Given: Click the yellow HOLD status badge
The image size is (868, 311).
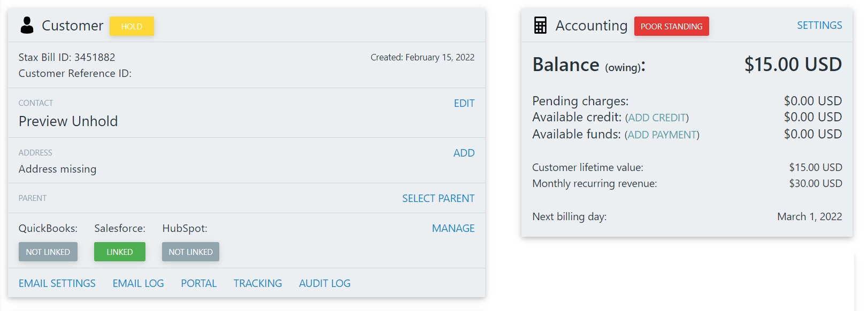Looking at the screenshot, I should point(132,26).
